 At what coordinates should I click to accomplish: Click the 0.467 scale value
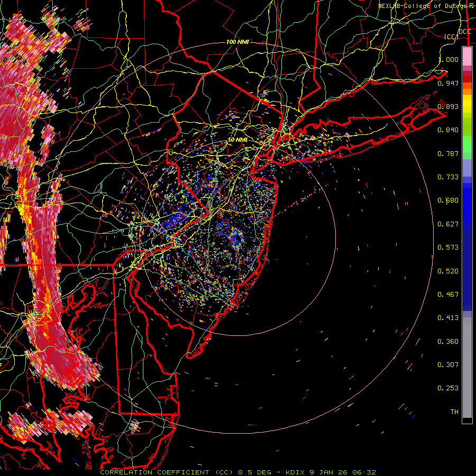click(x=448, y=295)
